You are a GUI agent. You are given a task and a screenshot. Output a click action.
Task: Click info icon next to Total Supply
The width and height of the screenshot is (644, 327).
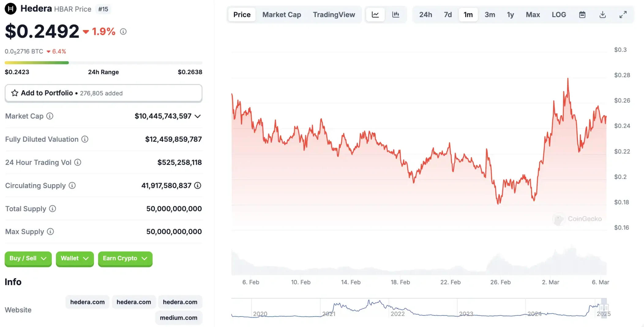coord(53,209)
